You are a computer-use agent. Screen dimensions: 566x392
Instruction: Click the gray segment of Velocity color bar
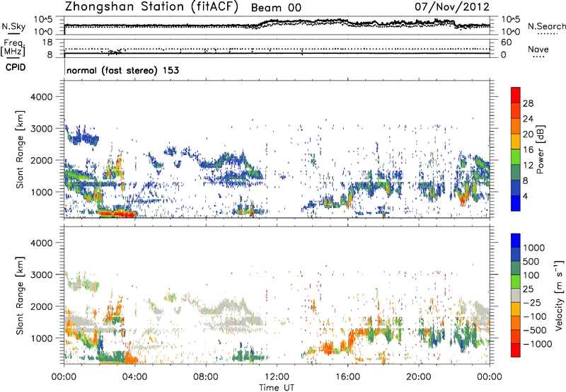point(516,296)
